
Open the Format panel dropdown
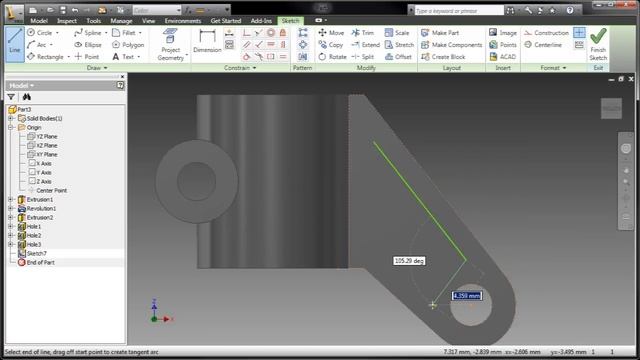tap(553, 68)
